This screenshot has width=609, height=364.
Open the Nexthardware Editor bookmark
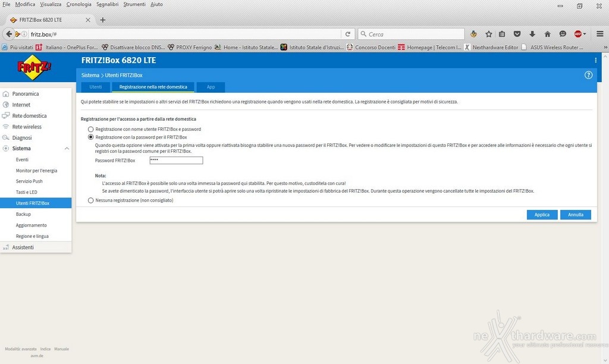click(x=491, y=48)
